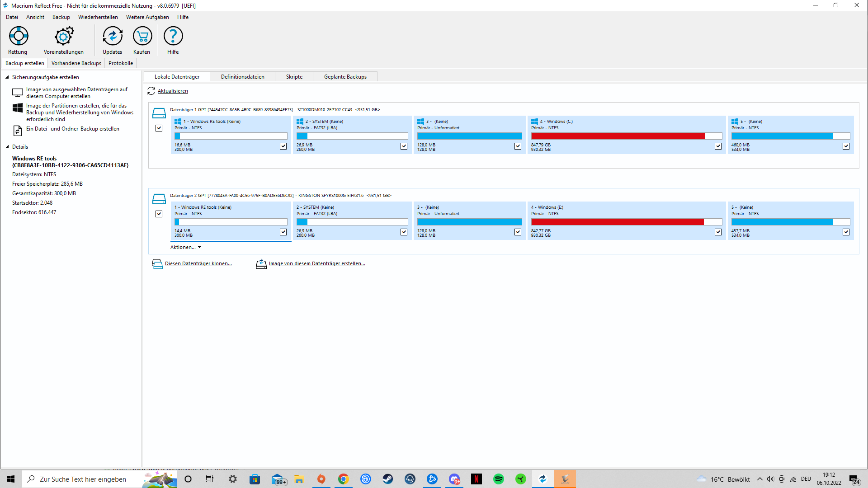Collapse Sicherungsaufgabe erstellen section
The image size is (868, 488).
point(7,77)
